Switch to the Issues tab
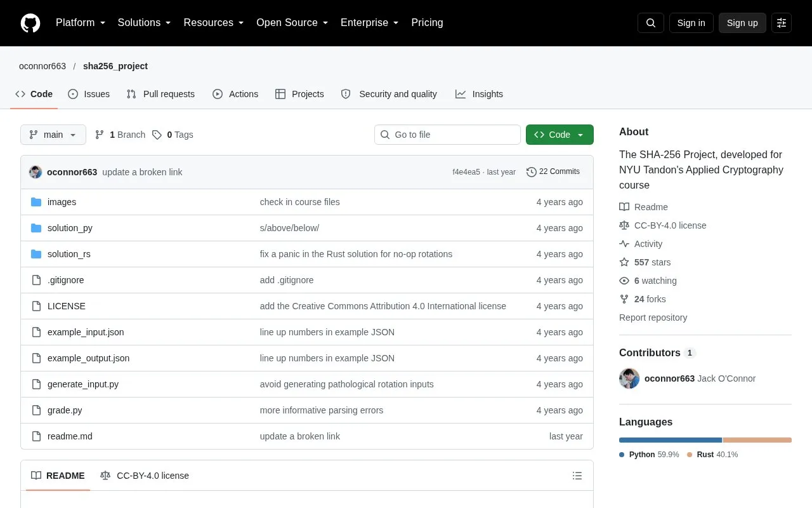The image size is (812, 508). tap(89, 94)
